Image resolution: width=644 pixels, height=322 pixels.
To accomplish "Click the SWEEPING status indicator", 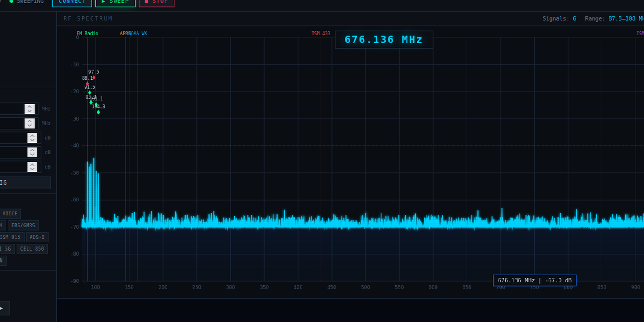I will point(26,2).
